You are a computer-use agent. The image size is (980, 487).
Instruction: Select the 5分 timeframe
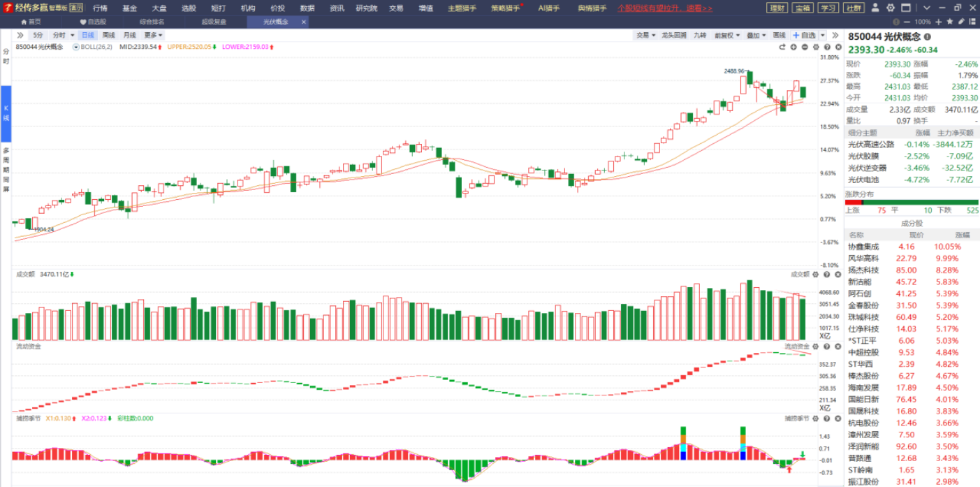click(x=38, y=35)
